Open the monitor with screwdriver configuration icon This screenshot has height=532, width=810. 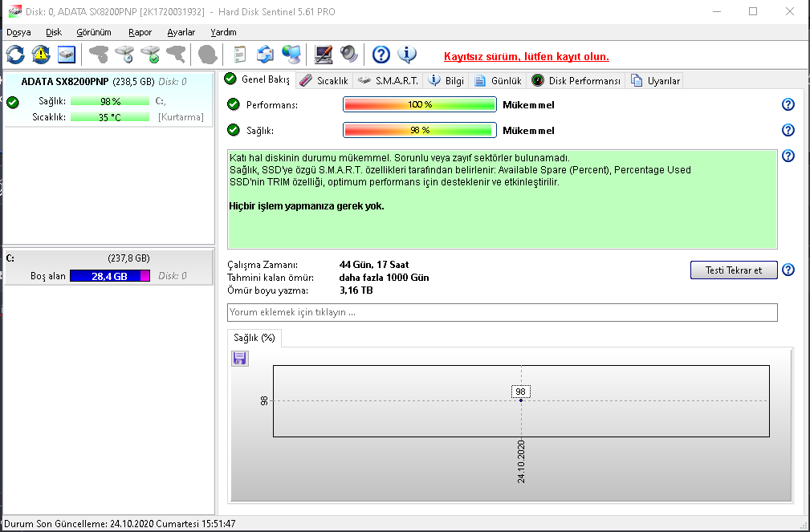(x=324, y=55)
